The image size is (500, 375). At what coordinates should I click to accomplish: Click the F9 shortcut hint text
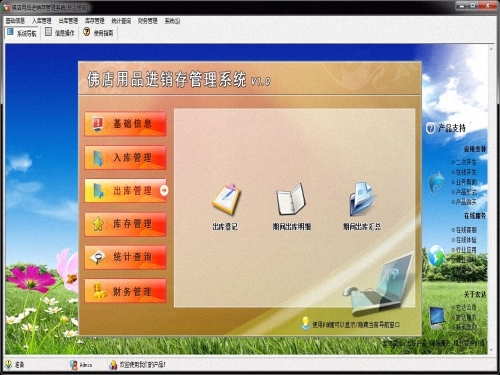(x=356, y=324)
